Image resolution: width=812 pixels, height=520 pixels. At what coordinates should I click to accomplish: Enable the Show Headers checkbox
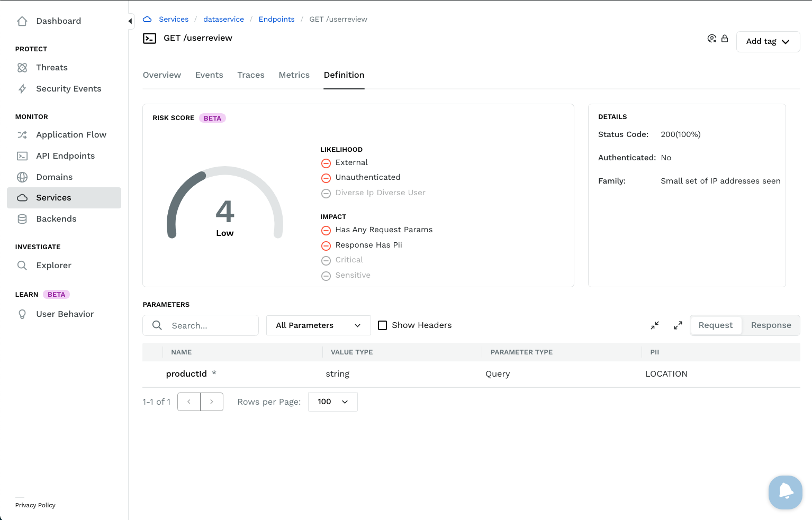[382, 325]
